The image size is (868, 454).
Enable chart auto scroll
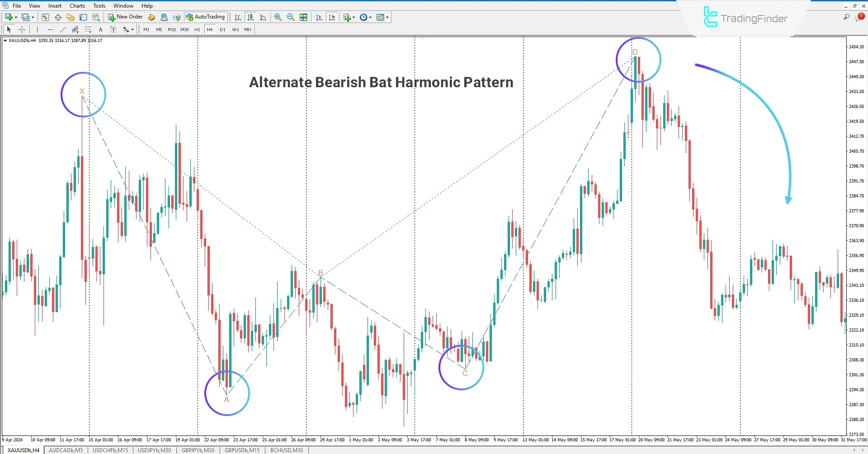coord(319,17)
